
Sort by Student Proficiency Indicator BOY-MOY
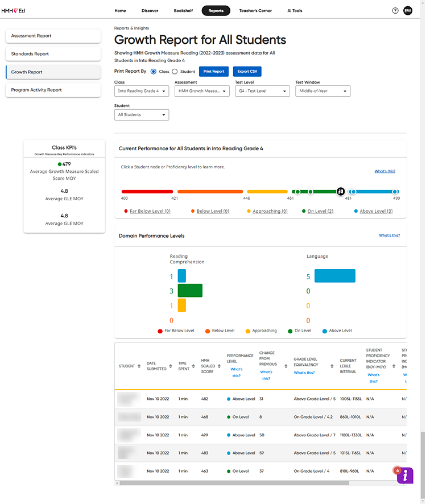(x=394, y=366)
